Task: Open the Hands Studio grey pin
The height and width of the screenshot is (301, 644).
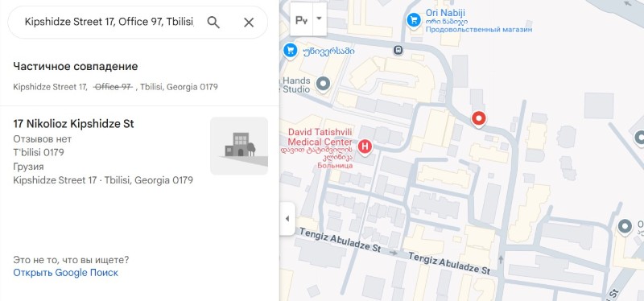Action: 324,85
